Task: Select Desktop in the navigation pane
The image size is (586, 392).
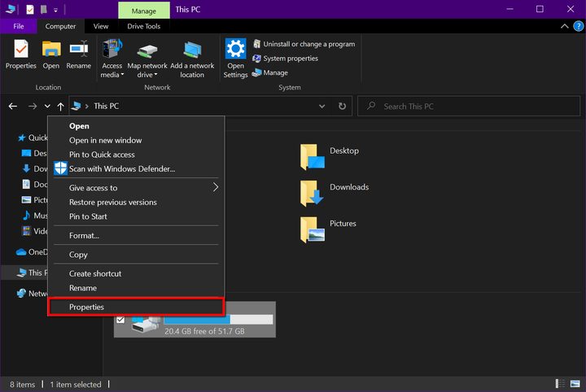Action: [x=34, y=153]
